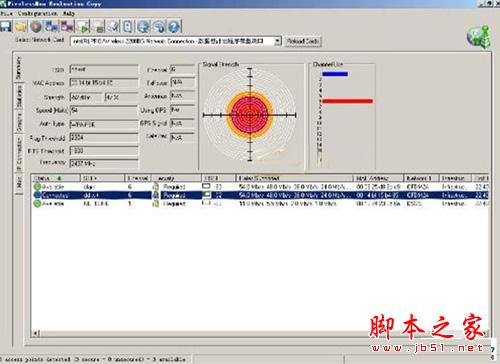Sort list by Infrastructure column header

point(455,178)
